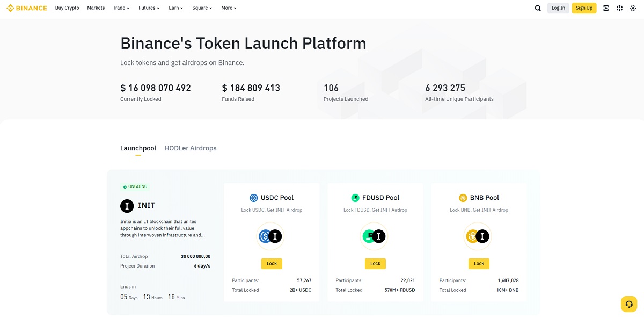This screenshot has height=317, width=644.
Task: Click the Sign Up button
Action: [584, 8]
